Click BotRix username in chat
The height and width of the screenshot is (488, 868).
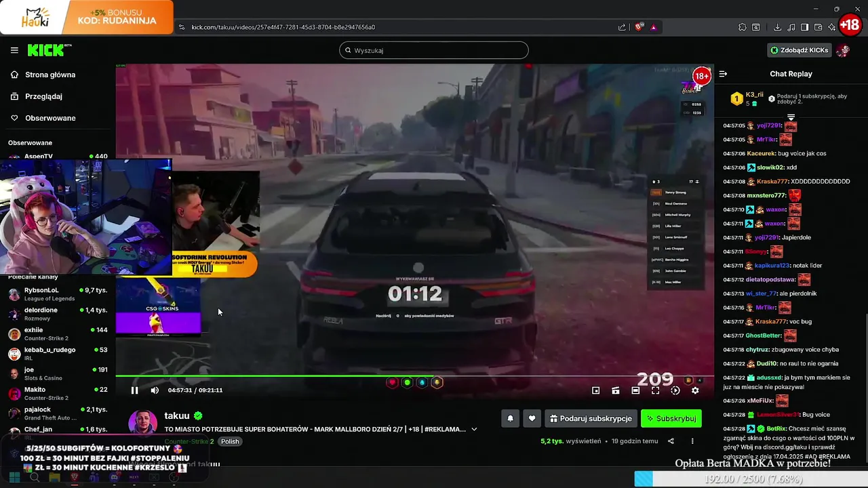point(778,429)
